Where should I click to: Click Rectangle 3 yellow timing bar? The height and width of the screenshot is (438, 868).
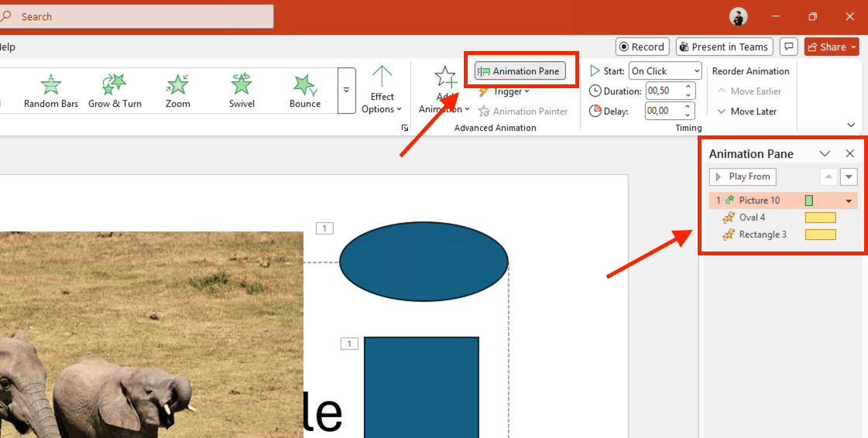tap(821, 234)
